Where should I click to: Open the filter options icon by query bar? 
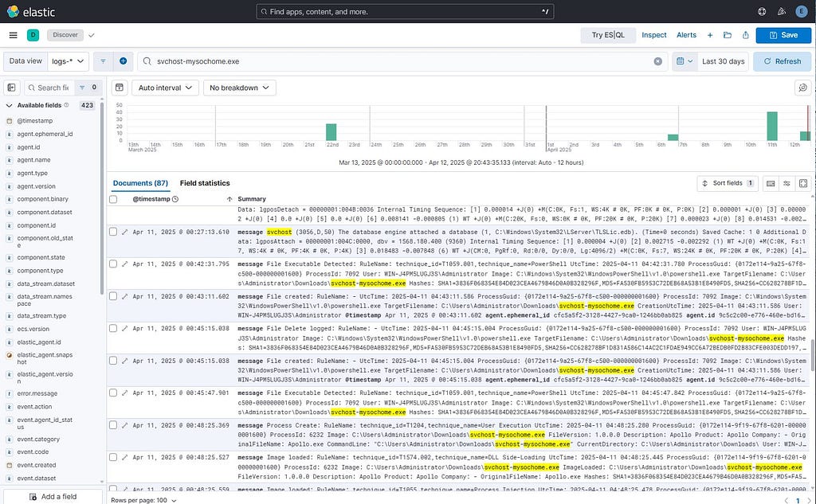tap(103, 61)
